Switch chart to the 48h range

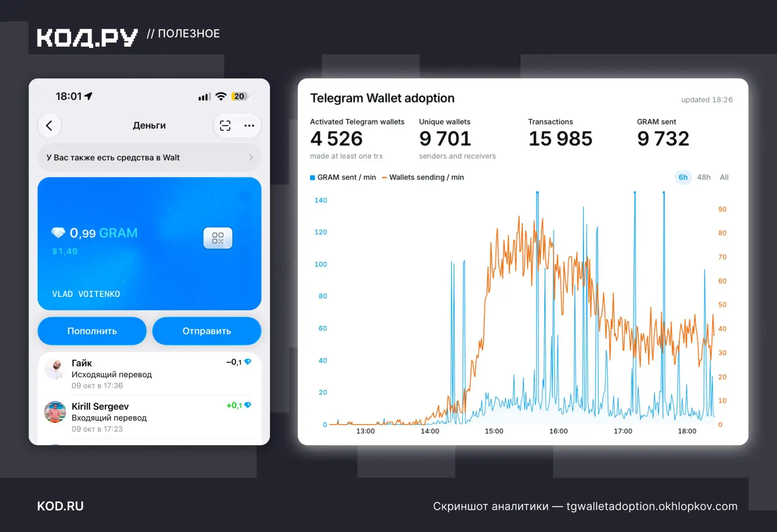click(x=704, y=177)
